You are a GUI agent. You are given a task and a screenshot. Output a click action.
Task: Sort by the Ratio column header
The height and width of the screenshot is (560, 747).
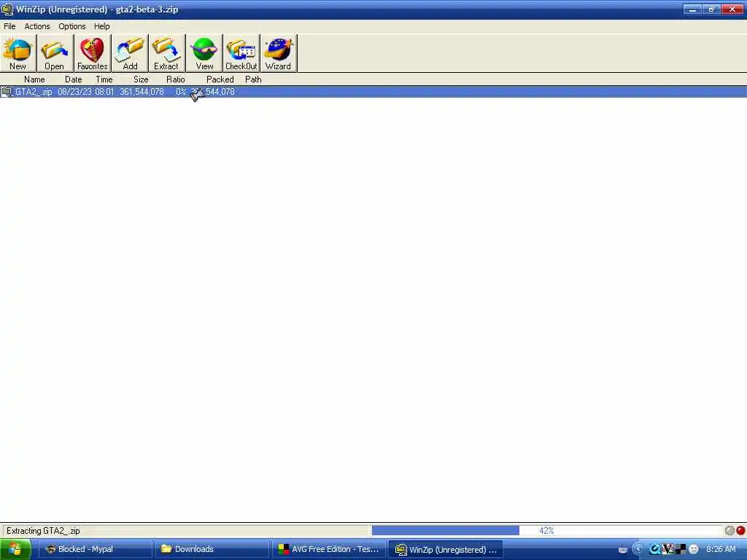[175, 79]
